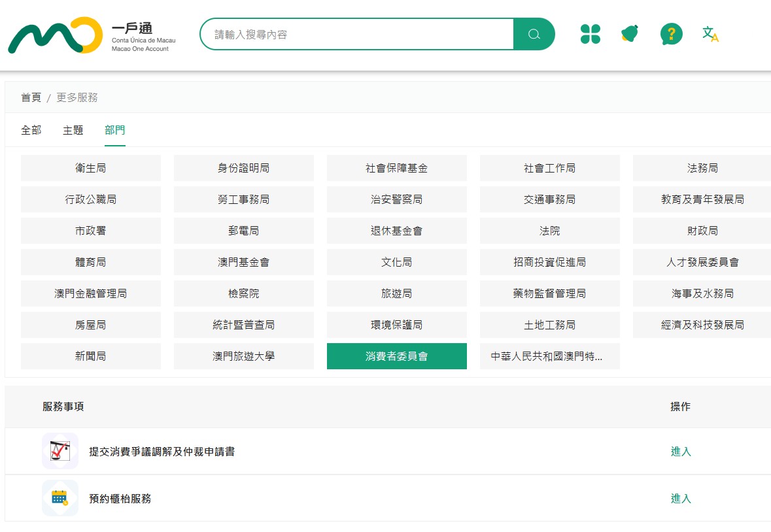Switch to the 全部 tab
Image resolution: width=771 pixels, height=532 pixels.
click(31, 130)
